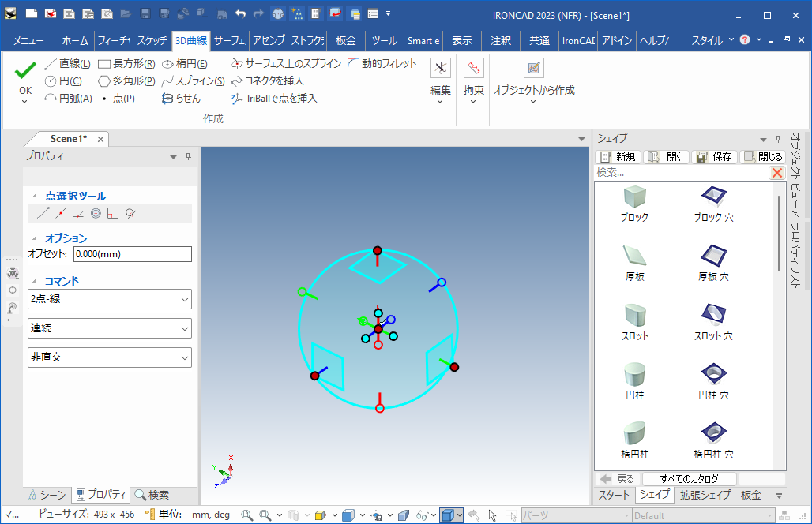The image size is (812, 524).
Task: Open the 拘束 constraint tool
Action: (x=473, y=69)
